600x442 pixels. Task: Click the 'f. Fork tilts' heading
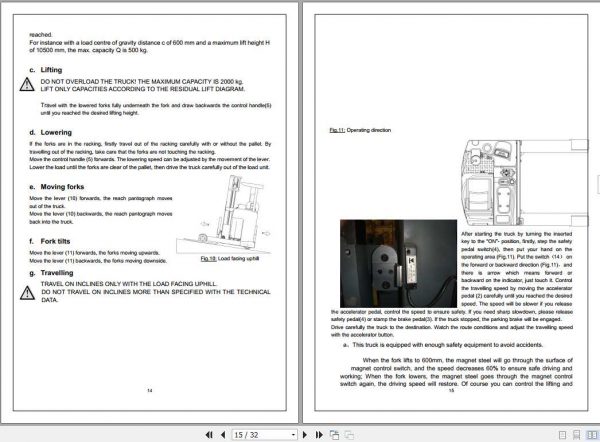point(50,241)
